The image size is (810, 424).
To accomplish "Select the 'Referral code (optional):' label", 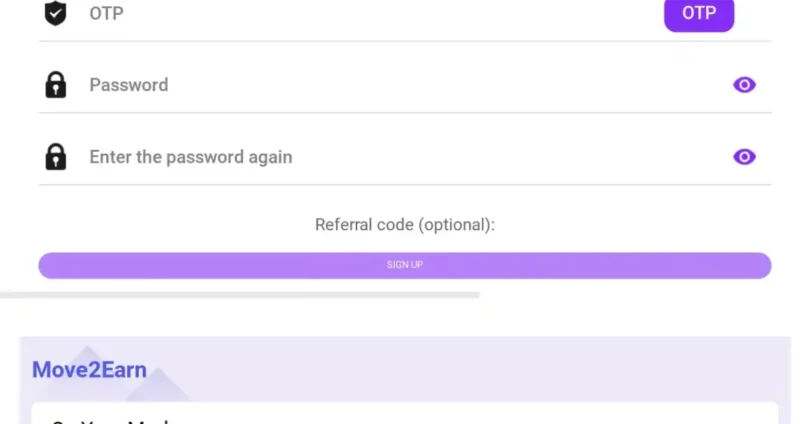I will pyautogui.click(x=405, y=225).
